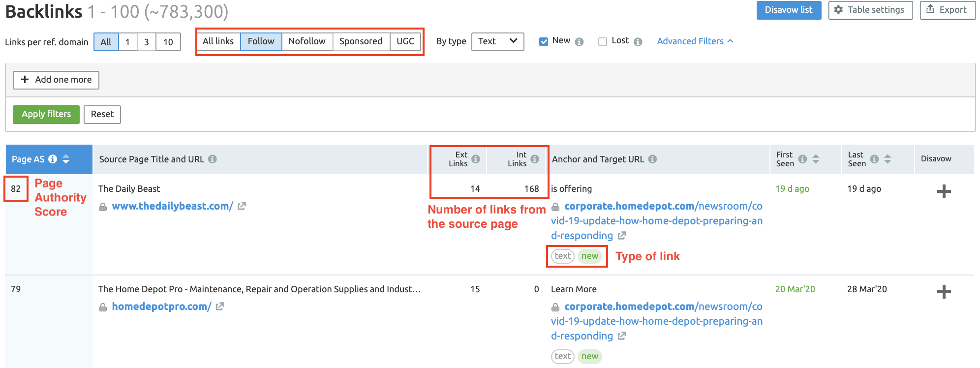The width and height of the screenshot is (980, 368).
Task: Open info icon for Anchor and Target URL
Action: [x=652, y=159]
